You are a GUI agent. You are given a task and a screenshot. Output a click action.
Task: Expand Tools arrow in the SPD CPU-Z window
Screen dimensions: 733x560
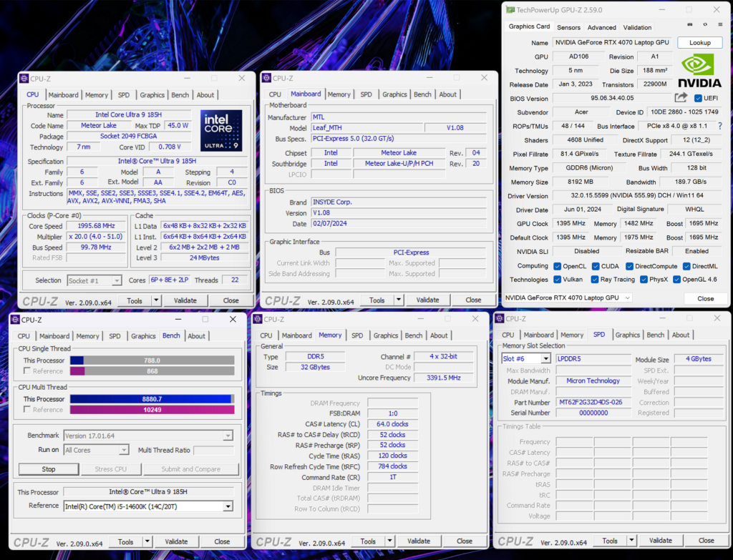(631, 541)
